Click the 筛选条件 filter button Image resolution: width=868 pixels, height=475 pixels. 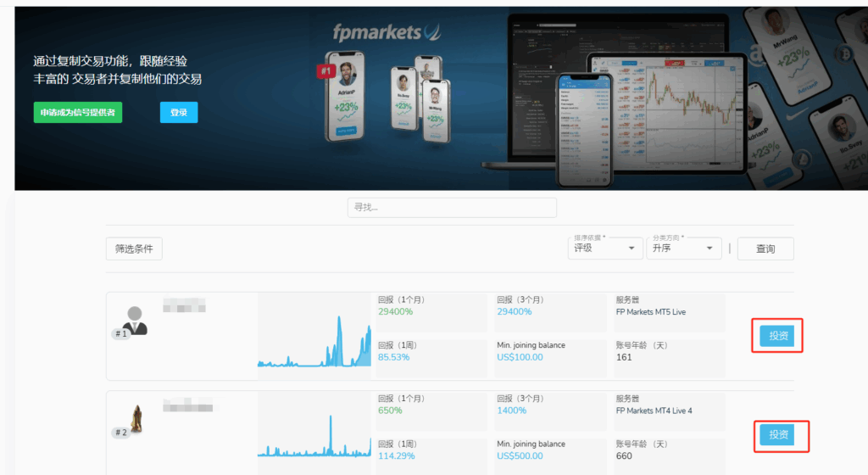134,249
